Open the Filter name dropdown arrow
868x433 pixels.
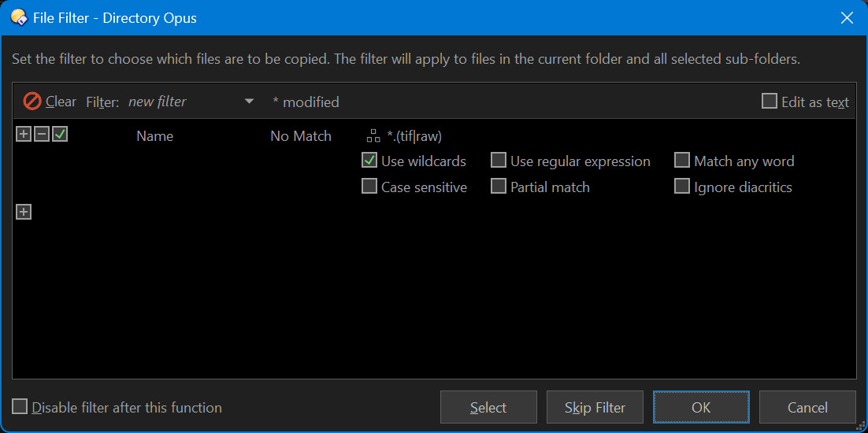pos(249,102)
